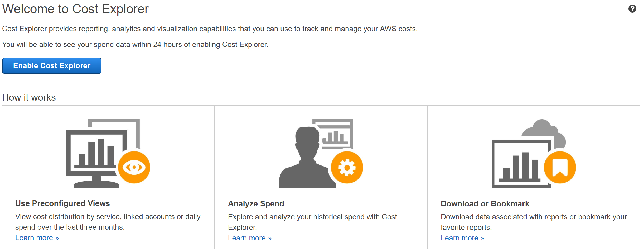Click the Enable Cost Explorer button
644x251 pixels.
click(x=52, y=66)
